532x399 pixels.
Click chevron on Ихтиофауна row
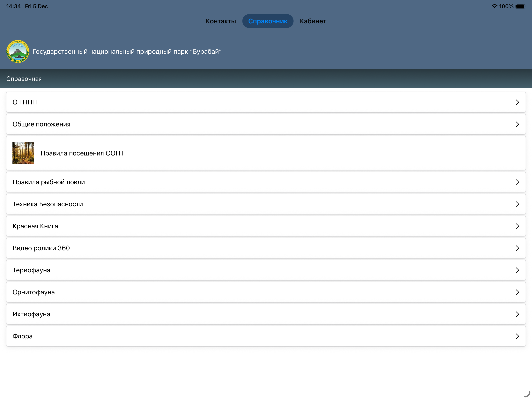517,314
